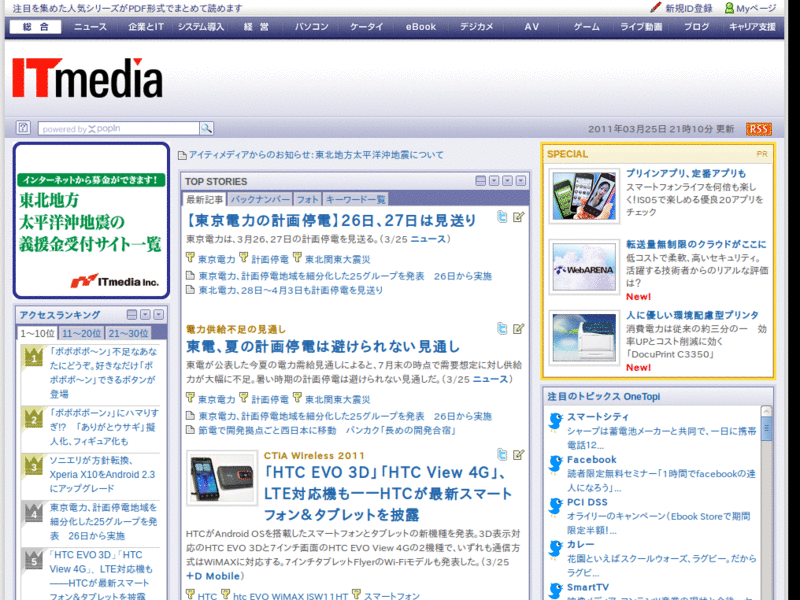Open ranking item ソニエリが方針転換、Xperia X10
The height and width of the screenshot is (600, 800).
tap(102, 474)
